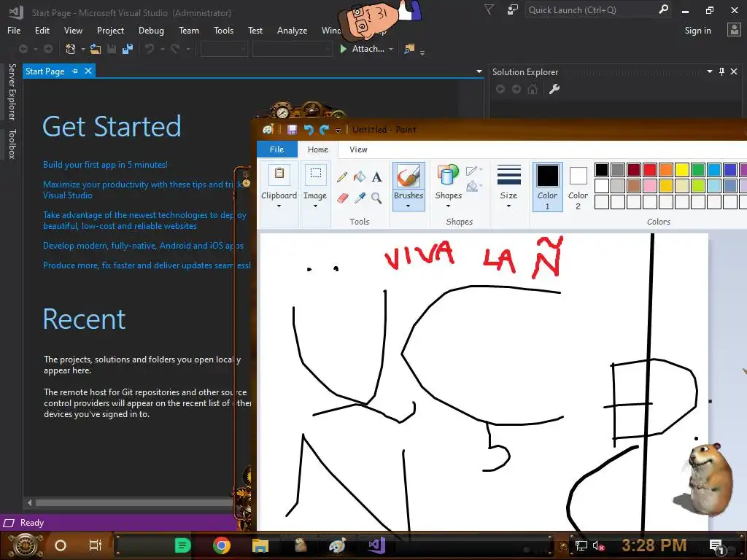
Task: Open the Analyze menu in Visual Studio
Action: (292, 31)
